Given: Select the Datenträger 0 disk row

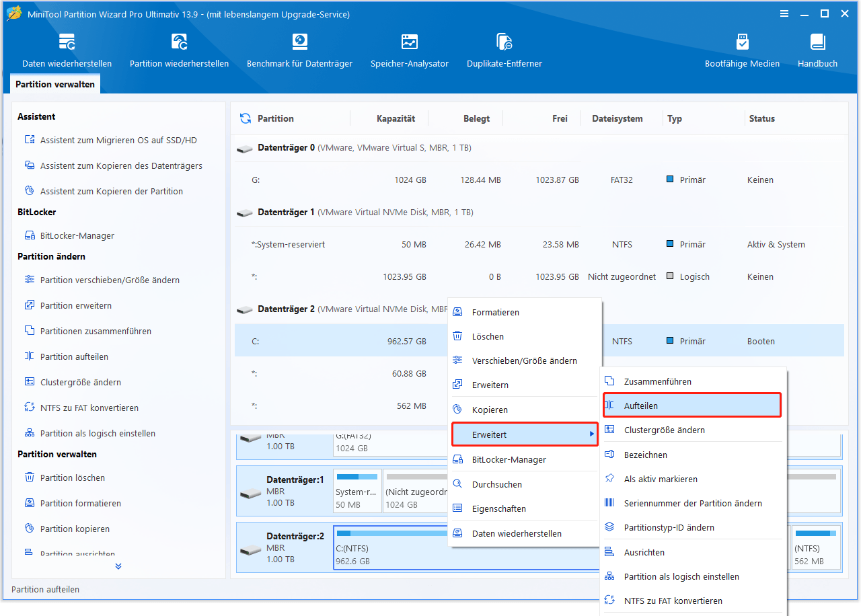Looking at the screenshot, I should 539,147.
